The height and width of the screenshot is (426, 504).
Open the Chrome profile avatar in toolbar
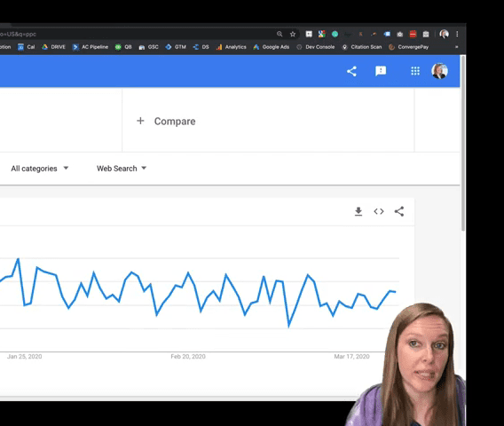click(x=445, y=34)
